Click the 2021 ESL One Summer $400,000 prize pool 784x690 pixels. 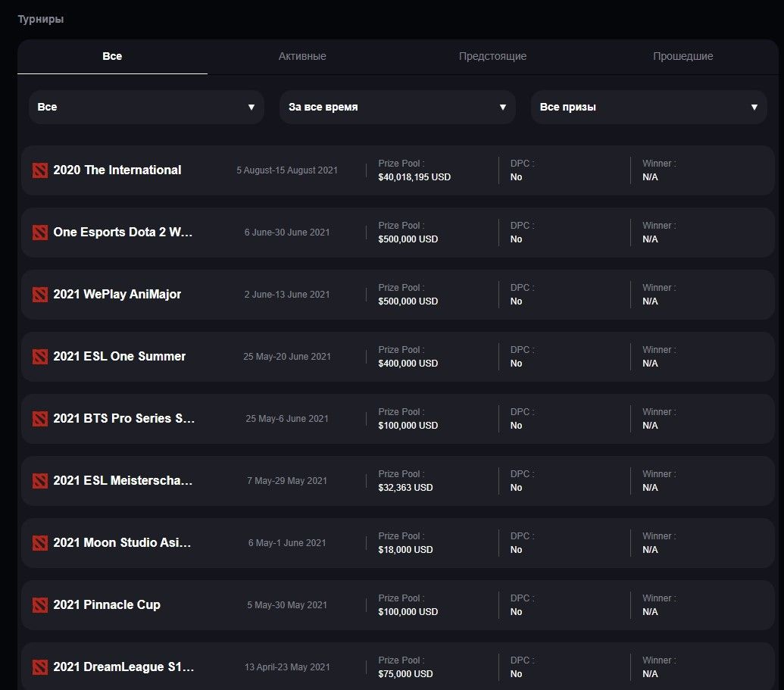click(x=408, y=364)
